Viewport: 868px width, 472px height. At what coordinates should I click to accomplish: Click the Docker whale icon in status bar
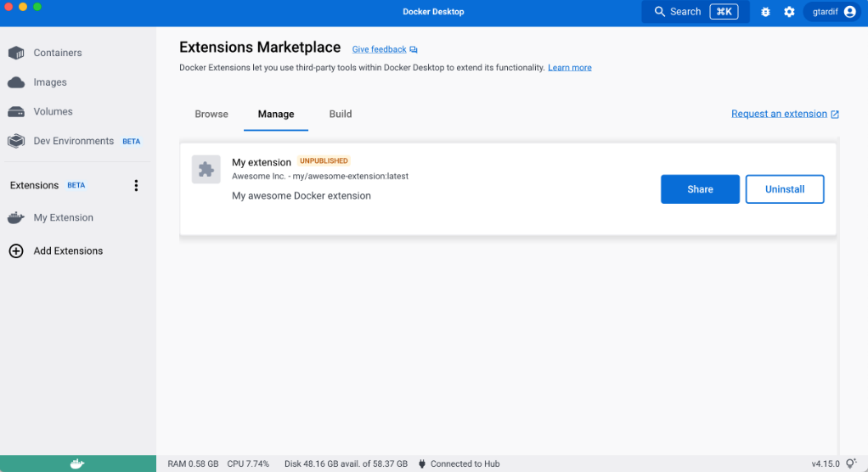[77, 464]
